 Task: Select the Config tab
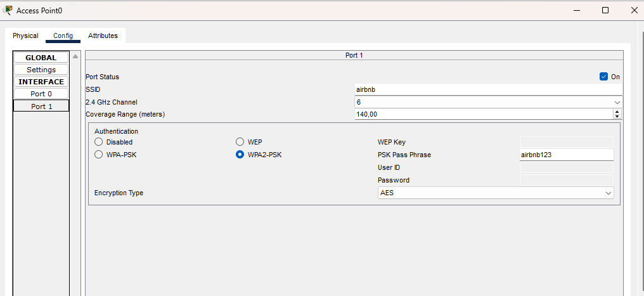point(63,35)
